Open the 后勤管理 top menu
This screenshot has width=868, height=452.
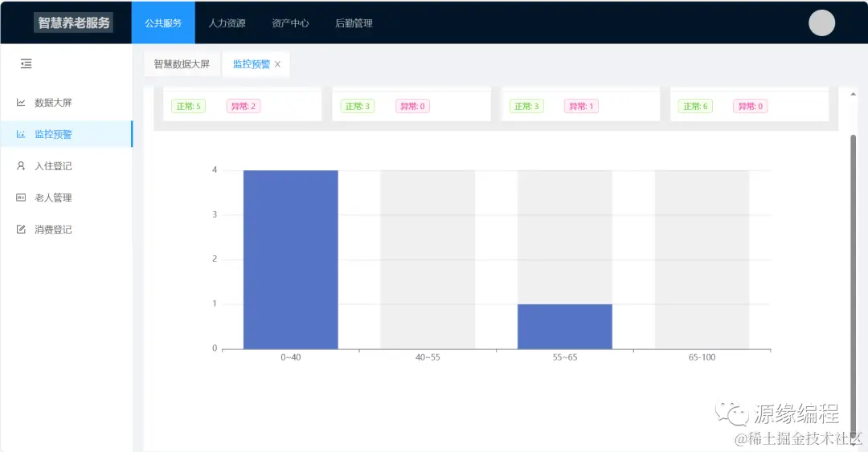[354, 22]
